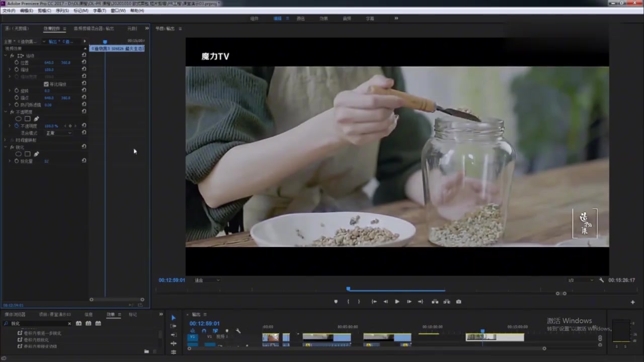The image size is (644, 362).
Task: Click the Extract button icon
Action: tap(447, 302)
